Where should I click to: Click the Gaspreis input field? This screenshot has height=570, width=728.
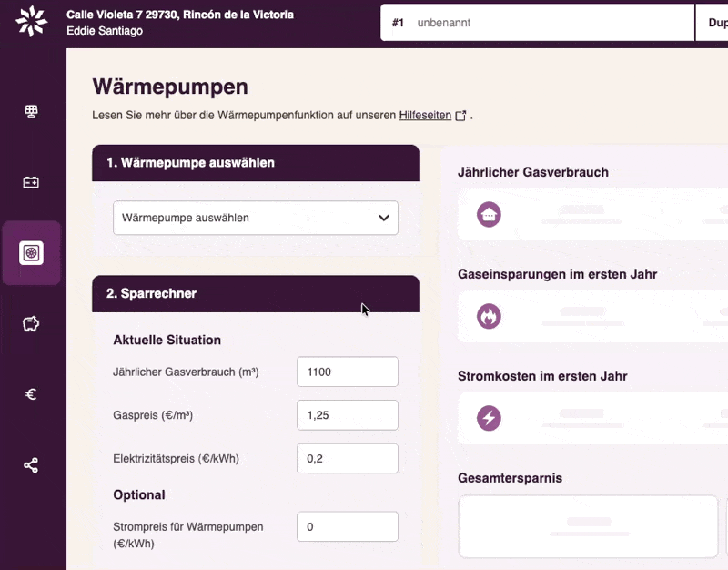(x=348, y=415)
